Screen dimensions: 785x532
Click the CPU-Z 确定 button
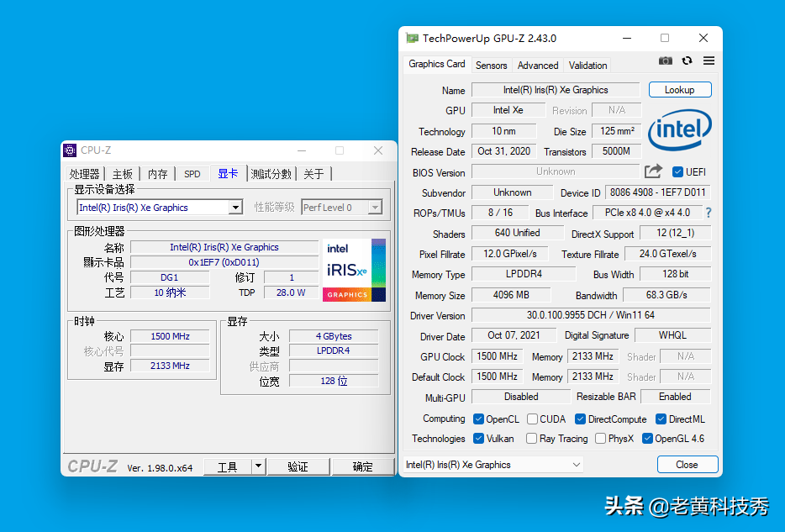[x=363, y=466]
